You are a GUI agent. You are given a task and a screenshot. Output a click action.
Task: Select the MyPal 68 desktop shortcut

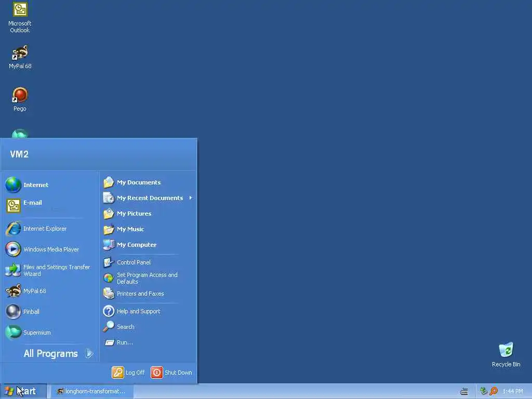[20, 57]
